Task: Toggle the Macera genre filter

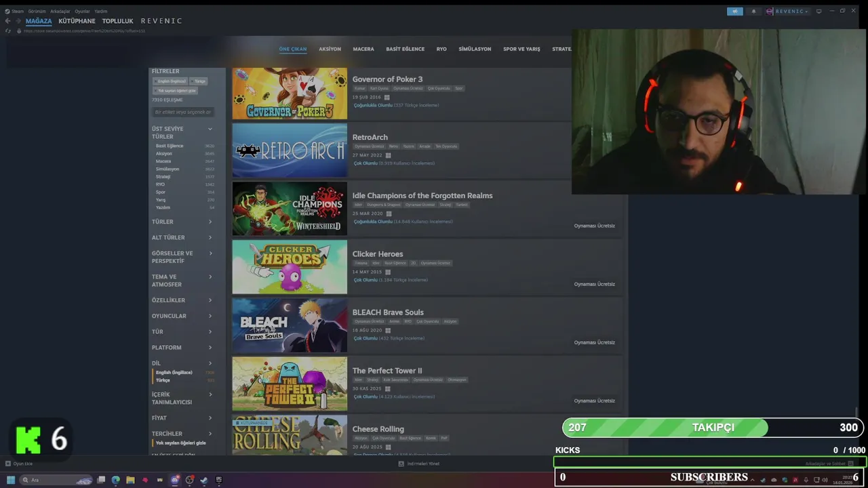Action: click(163, 161)
